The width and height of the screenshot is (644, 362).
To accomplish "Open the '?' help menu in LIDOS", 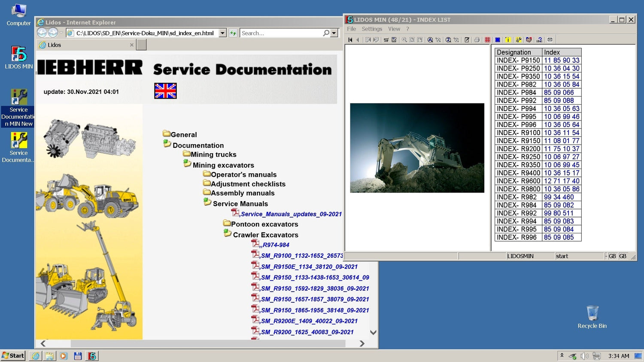I will click(x=408, y=29).
